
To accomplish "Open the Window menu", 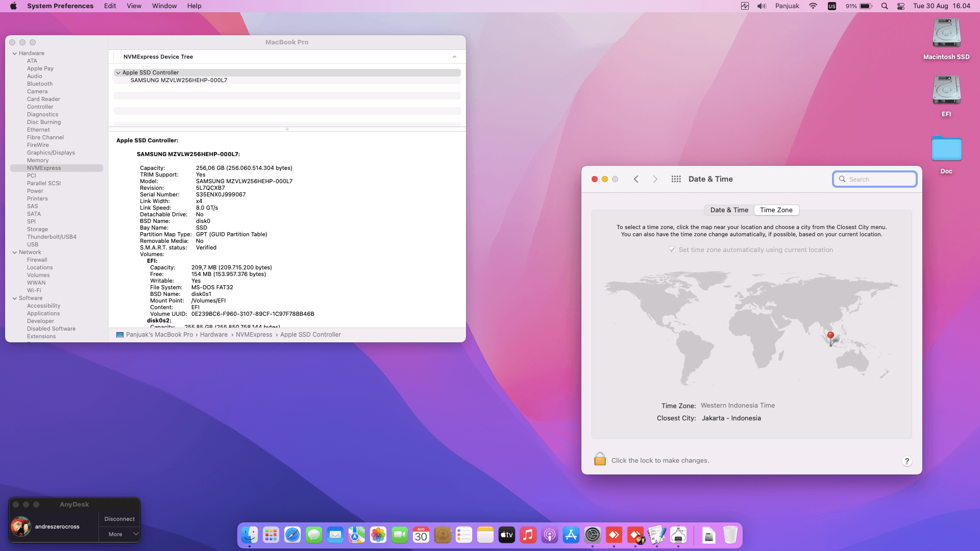I will 164,6.
